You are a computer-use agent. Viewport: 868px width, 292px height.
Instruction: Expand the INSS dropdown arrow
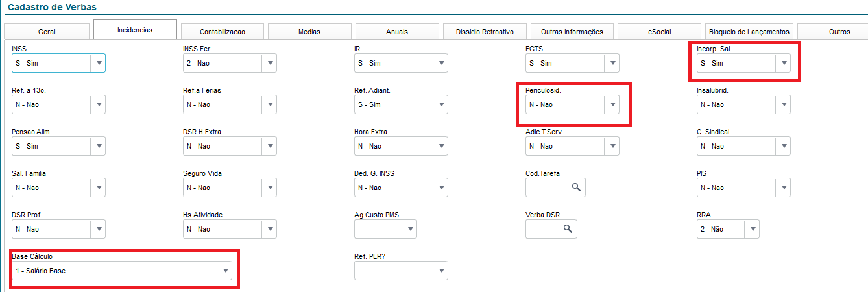(99, 63)
